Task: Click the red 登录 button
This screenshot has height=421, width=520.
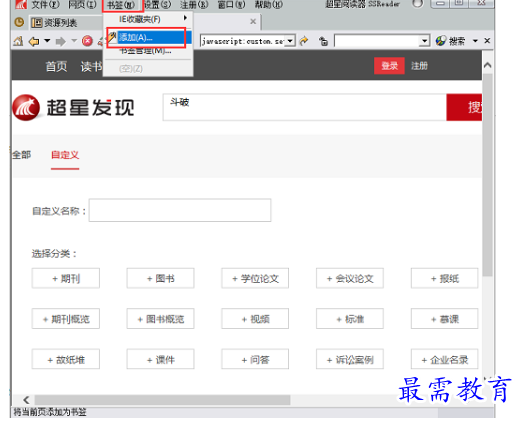Action: click(389, 66)
